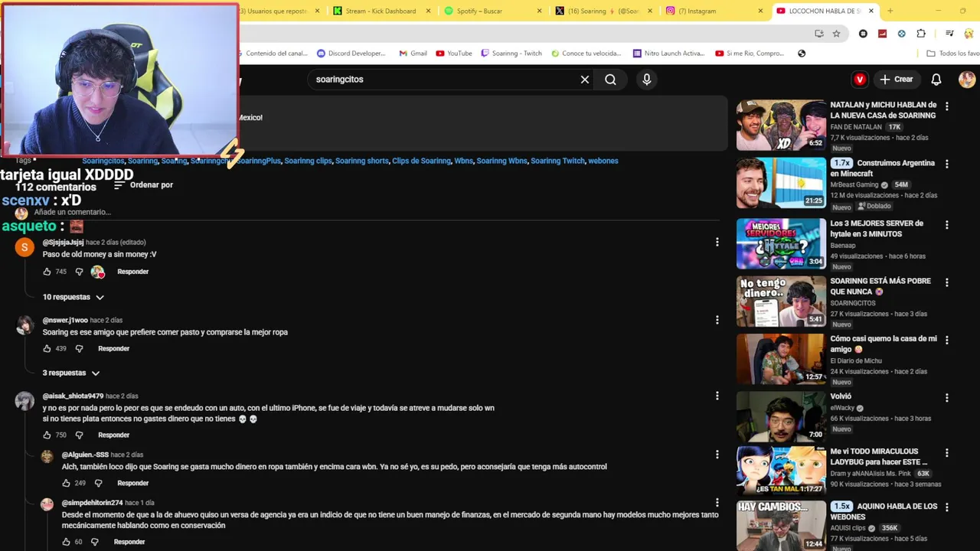Open the Soarinng clips hashtag link
Image resolution: width=980 pixels, height=551 pixels.
coord(308,161)
